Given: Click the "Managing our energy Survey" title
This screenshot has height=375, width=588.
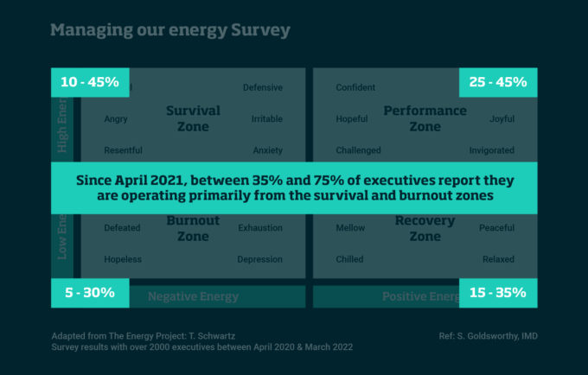Looking at the screenshot, I should (169, 31).
